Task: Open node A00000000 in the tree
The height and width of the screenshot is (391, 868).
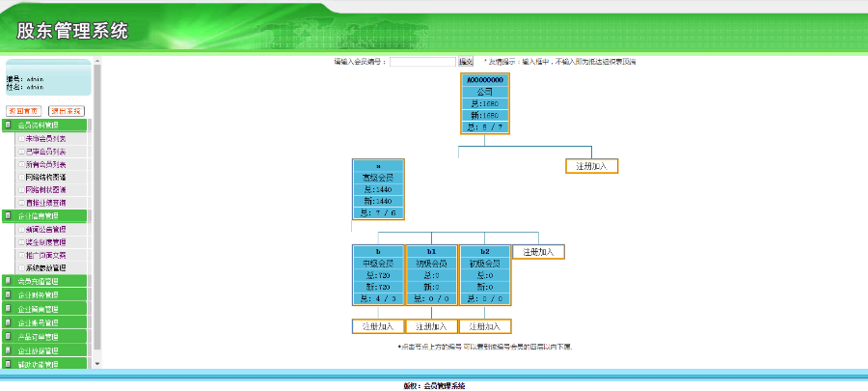Action: pyautogui.click(x=485, y=80)
